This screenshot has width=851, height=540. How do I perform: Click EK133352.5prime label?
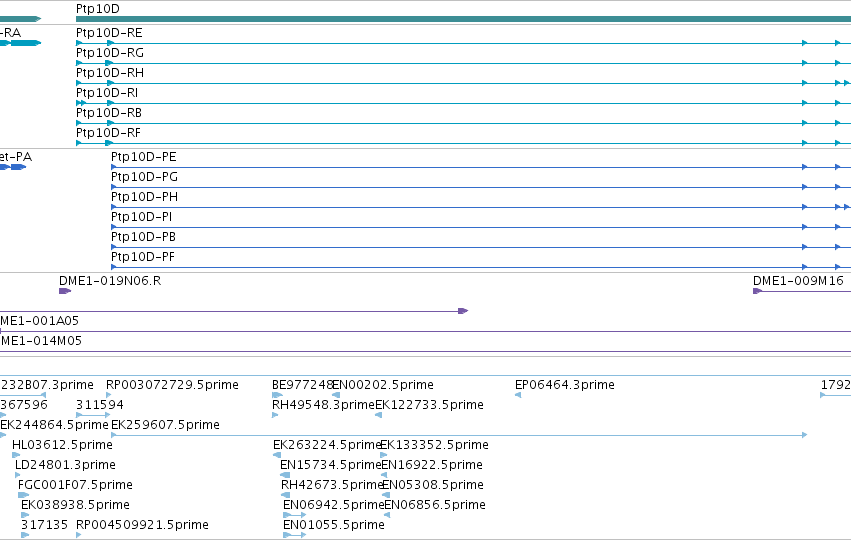[434, 446]
